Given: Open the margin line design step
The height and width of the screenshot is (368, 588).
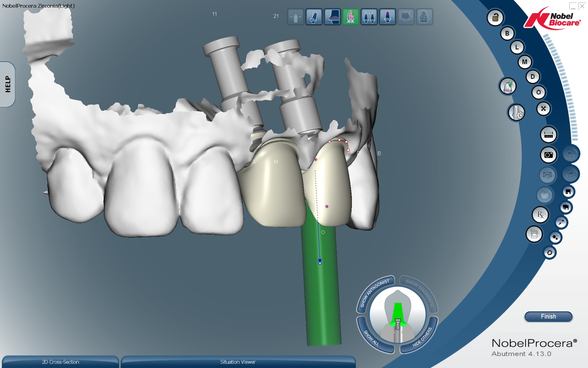Looking at the screenshot, I should tap(332, 17).
